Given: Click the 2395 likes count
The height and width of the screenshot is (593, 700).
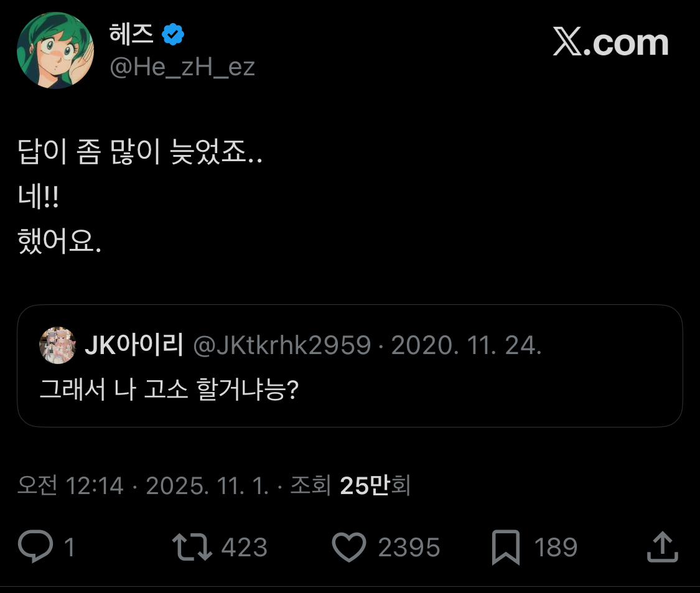Looking at the screenshot, I should tap(409, 548).
